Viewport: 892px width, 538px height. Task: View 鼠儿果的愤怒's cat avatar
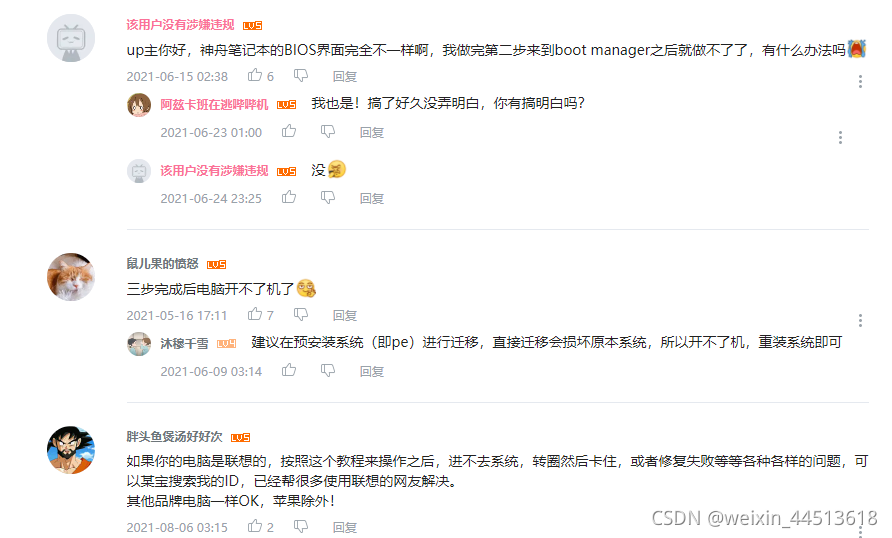[71, 277]
